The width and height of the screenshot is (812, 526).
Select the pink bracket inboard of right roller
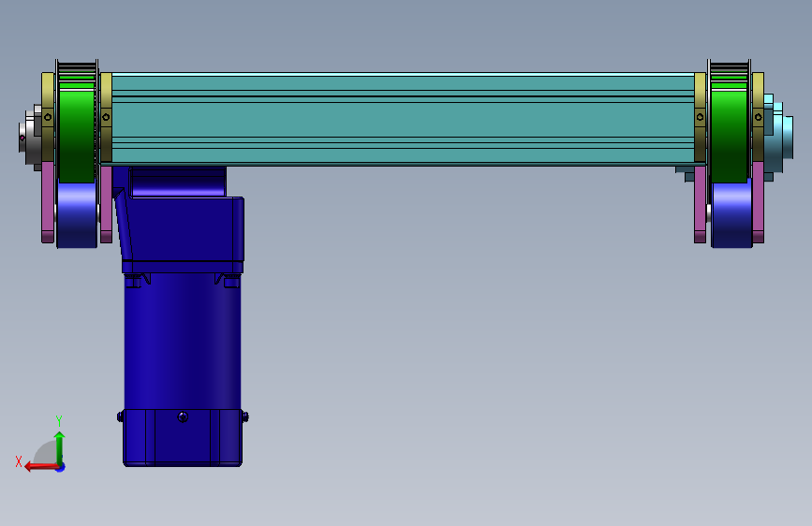[701, 204]
